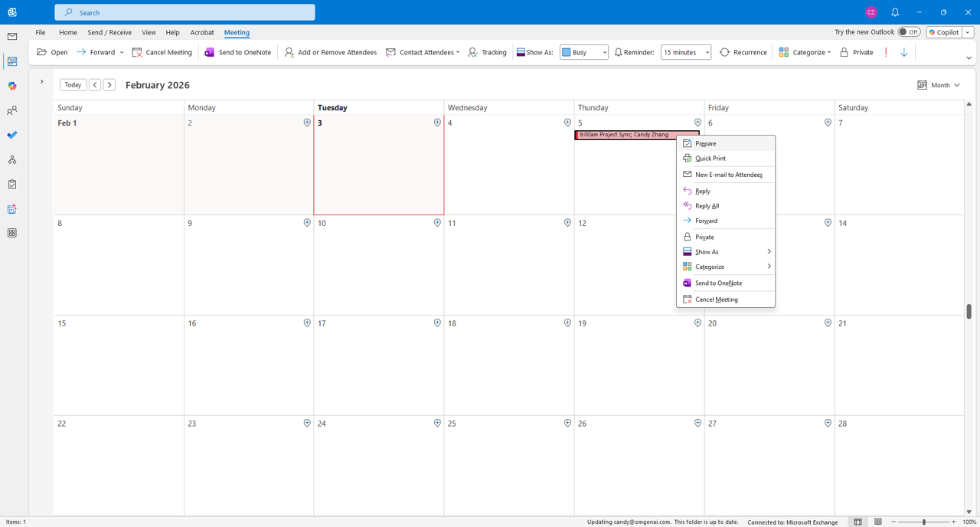Open Tracking for the meeting

point(487,52)
